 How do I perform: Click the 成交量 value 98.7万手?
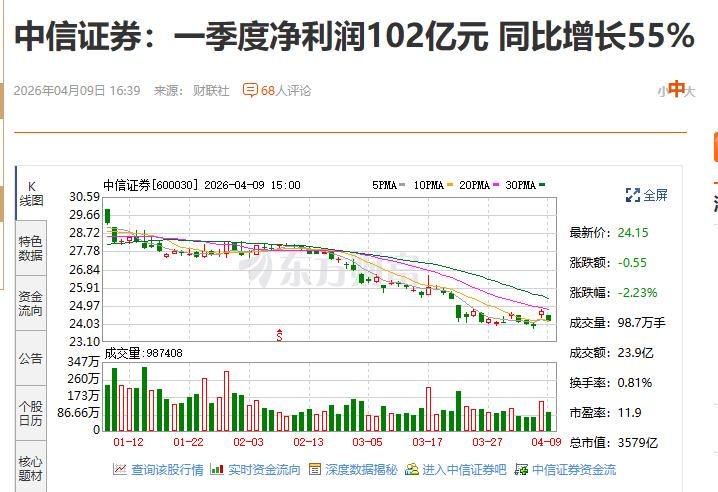(641, 323)
